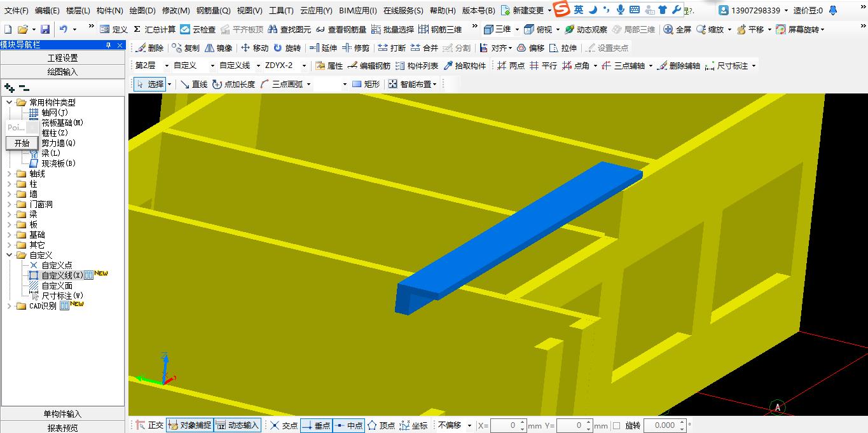Click the 工程设置 panel button
This screenshot has height=433, width=868.
coord(62,58)
